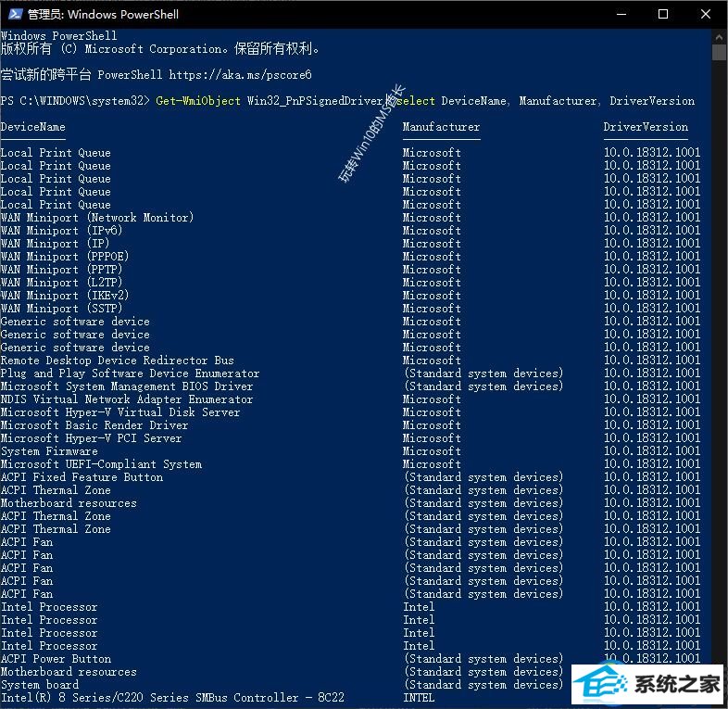Image resolution: width=728 pixels, height=709 pixels.
Task: Click the ACPI Power Button entry
Action: click(x=56, y=659)
